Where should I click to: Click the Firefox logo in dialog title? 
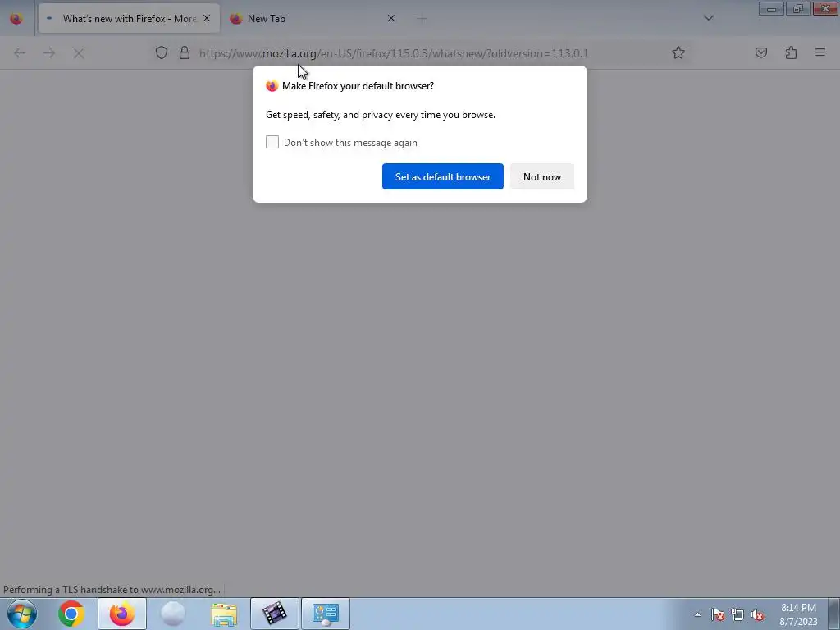pyautogui.click(x=272, y=85)
